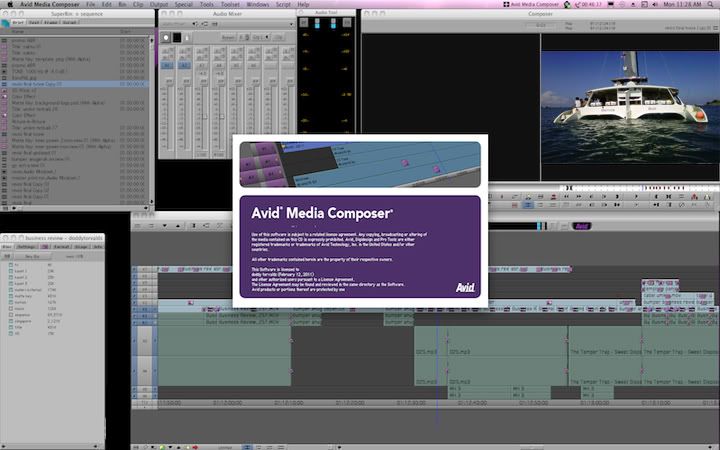Click the red Lift icon in Composer toolbar
Image resolution: width=720 pixels, height=450 pixels.
tap(694, 197)
